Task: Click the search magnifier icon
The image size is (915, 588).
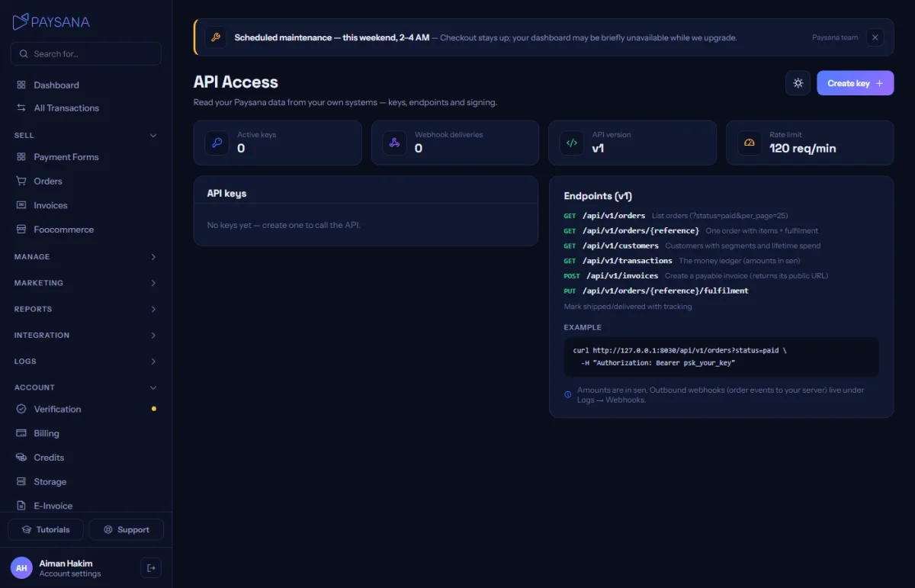Action: [x=24, y=54]
